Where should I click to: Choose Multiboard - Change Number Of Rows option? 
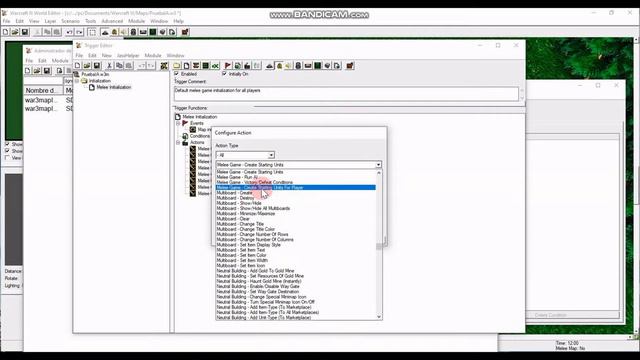296,234
